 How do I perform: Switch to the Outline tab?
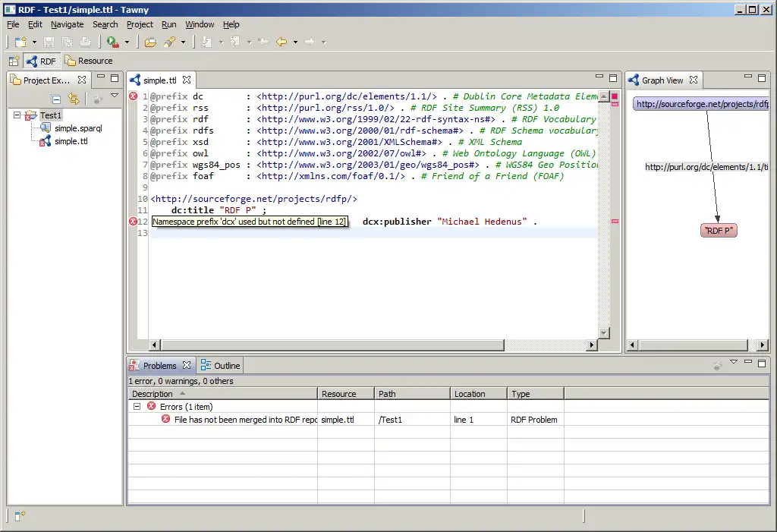click(221, 366)
